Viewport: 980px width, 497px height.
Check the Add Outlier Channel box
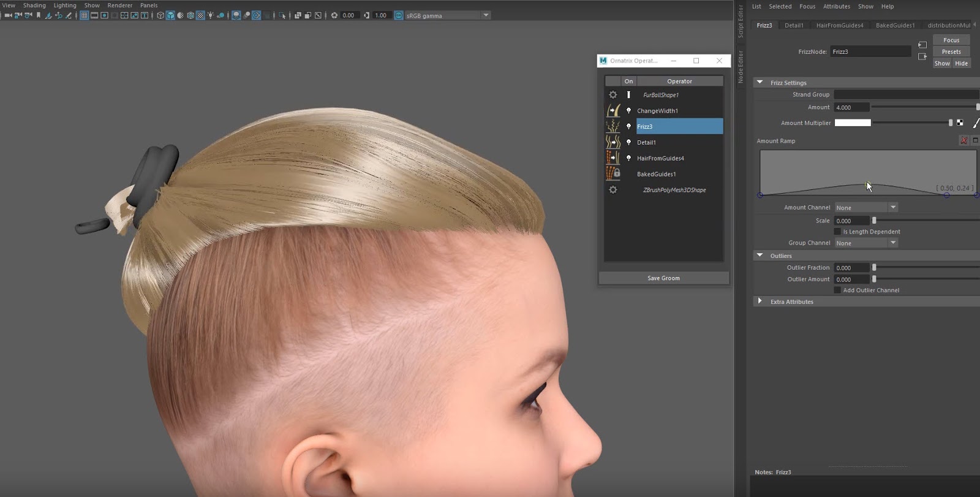837,290
